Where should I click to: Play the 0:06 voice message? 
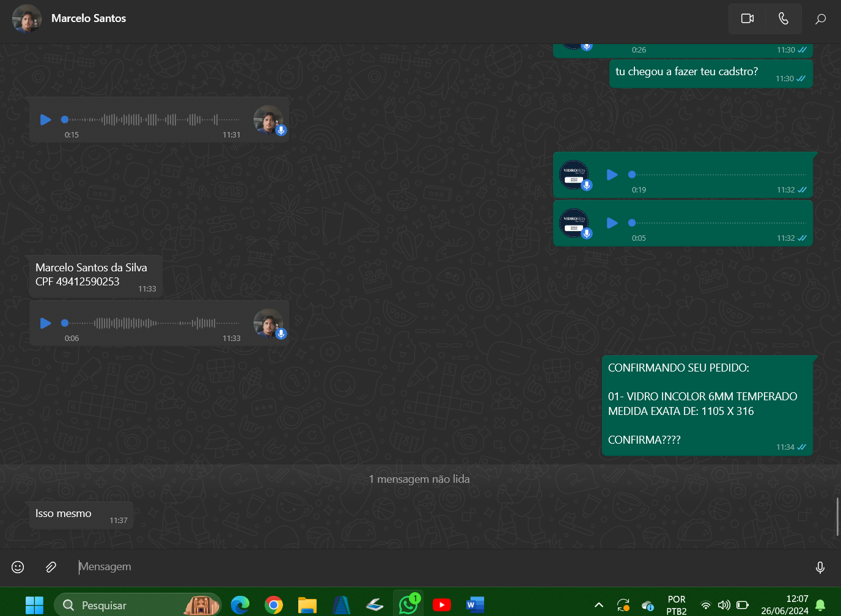coord(45,323)
